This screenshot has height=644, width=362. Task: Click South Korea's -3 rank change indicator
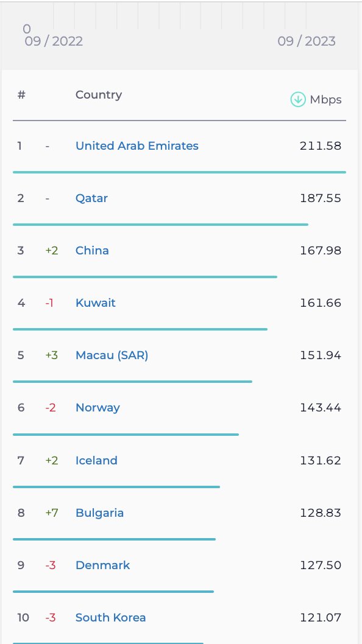(x=51, y=618)
